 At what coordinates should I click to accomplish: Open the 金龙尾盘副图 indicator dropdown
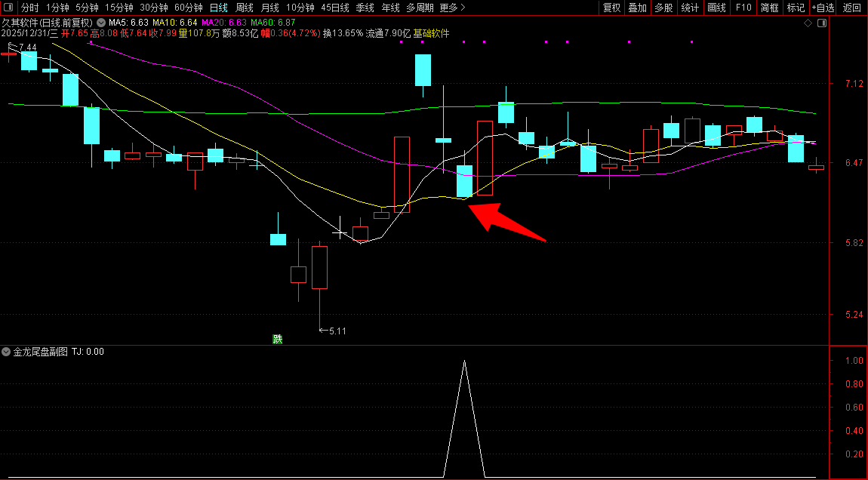7,352
